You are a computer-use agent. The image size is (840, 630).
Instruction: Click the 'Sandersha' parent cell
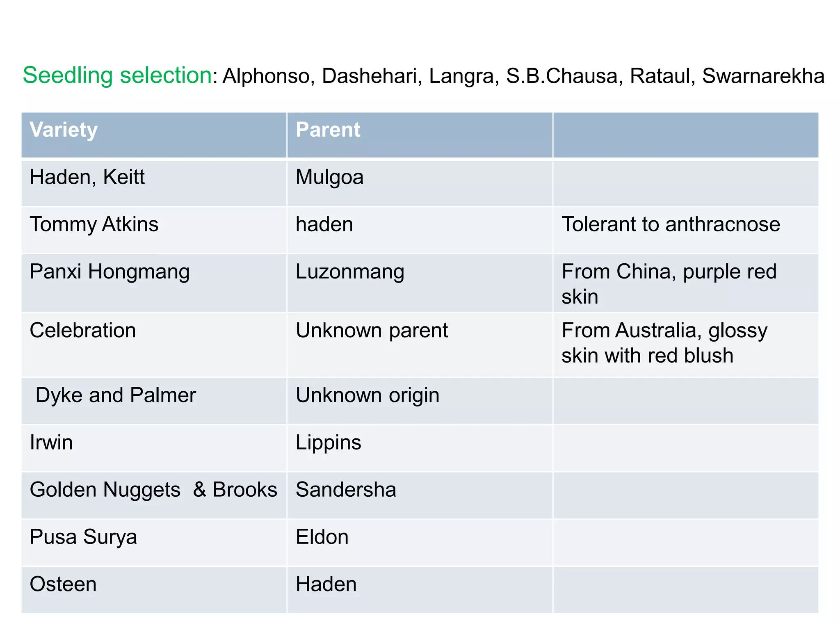[346, 490]
